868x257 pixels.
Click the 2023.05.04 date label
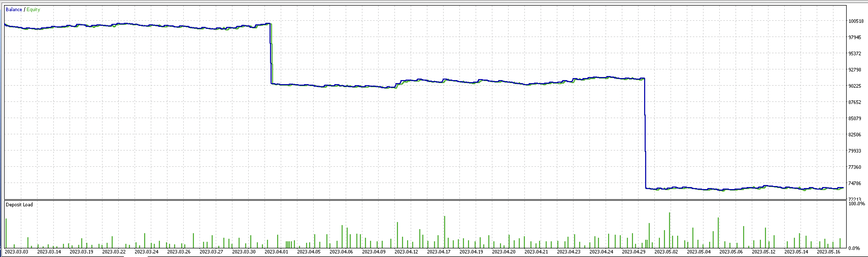coord(698,252)
